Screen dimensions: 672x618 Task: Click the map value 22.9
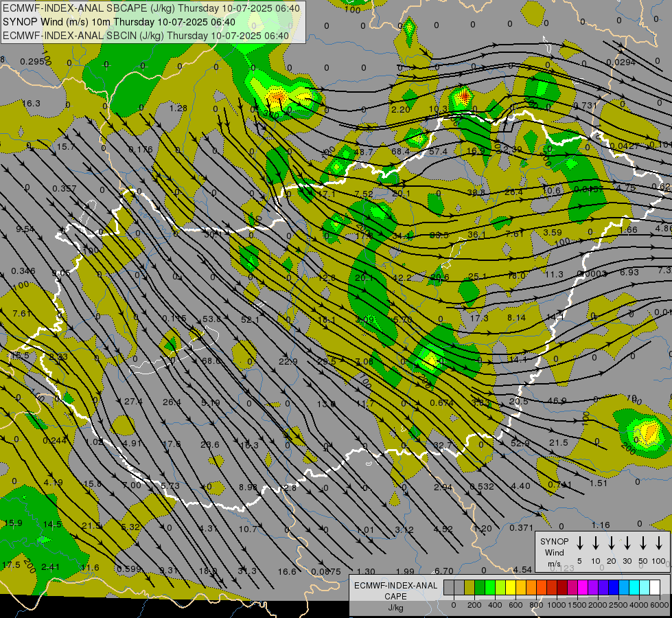click(x=288, y=362)
